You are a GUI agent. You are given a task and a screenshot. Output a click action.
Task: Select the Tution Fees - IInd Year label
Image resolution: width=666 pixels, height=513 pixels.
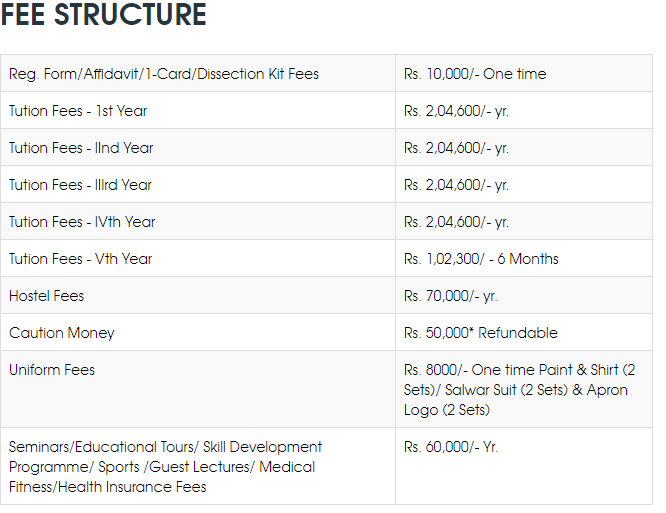point(81,148)
